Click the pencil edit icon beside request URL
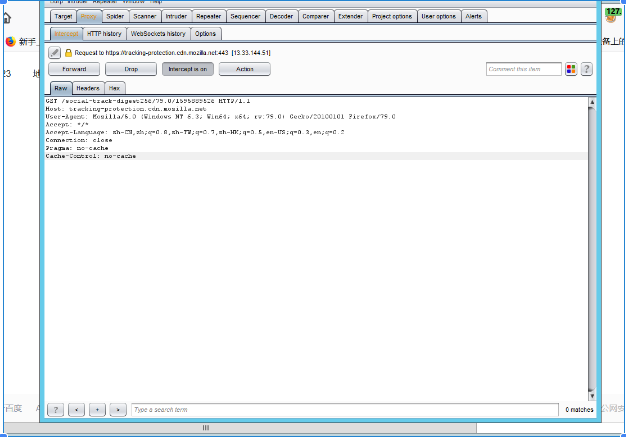 (x=54, y=52)
